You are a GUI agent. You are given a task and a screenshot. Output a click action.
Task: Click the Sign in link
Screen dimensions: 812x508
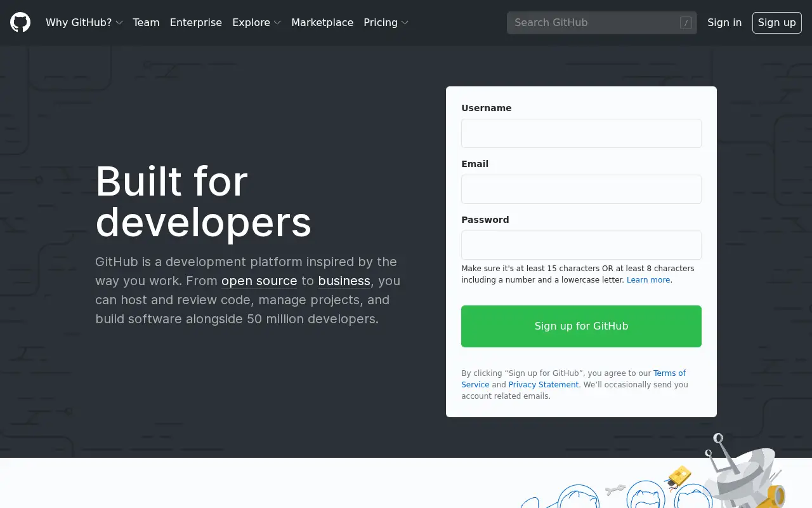pos(724,23)
